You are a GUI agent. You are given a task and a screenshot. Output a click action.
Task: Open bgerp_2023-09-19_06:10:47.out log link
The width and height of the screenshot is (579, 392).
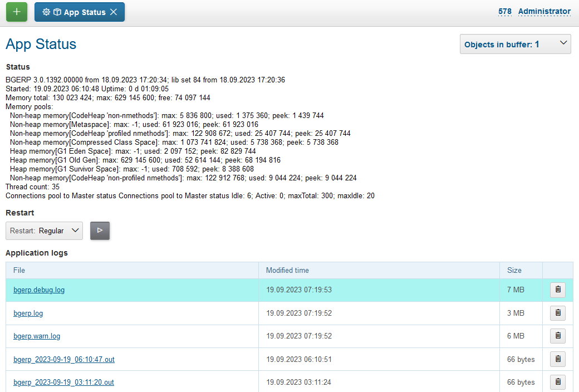(64, 360)
